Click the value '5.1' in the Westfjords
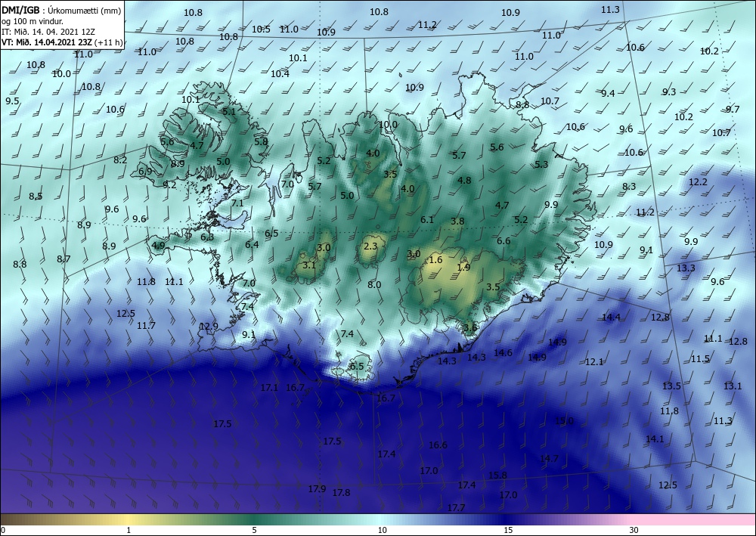The image size is (756, 536). coord(230,111)
